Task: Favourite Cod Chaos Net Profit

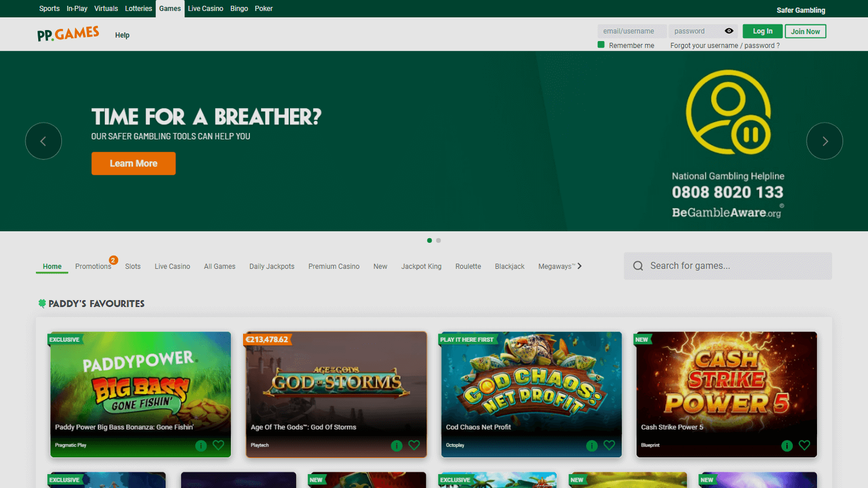Action: [x=609, y=445]
